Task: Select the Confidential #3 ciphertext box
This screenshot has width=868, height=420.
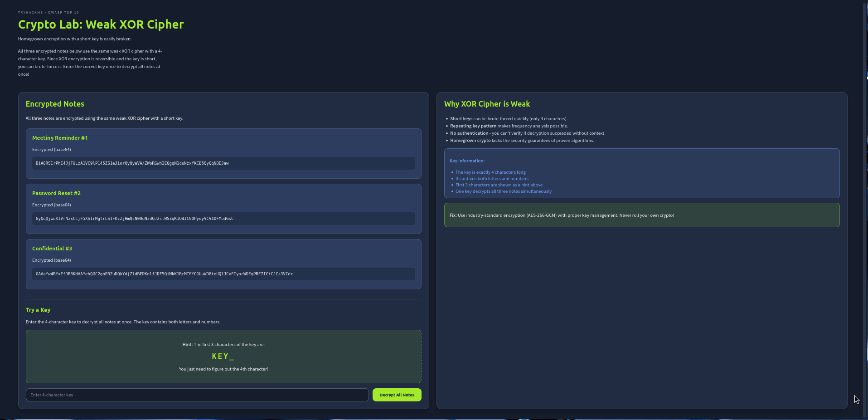Action: tap(223, 274)
